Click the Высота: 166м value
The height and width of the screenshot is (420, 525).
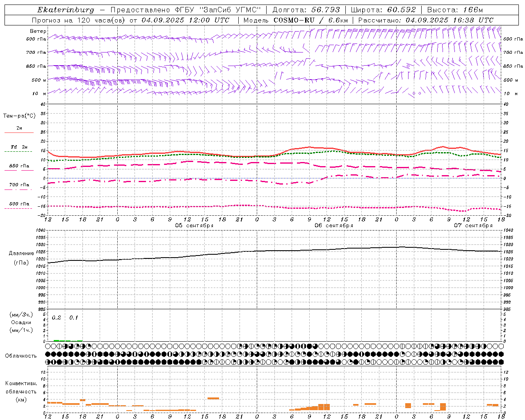click(x=455, y=10)
